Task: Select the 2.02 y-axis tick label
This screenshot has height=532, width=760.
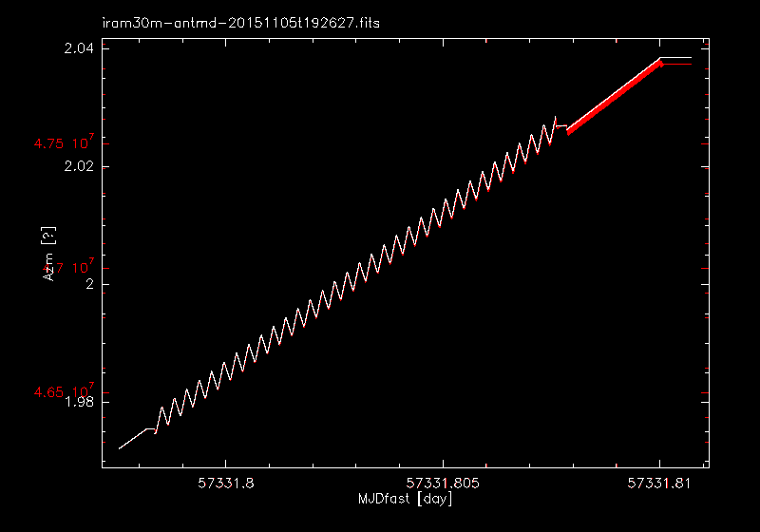Action: pyautogui.click(x=77, y=166)
